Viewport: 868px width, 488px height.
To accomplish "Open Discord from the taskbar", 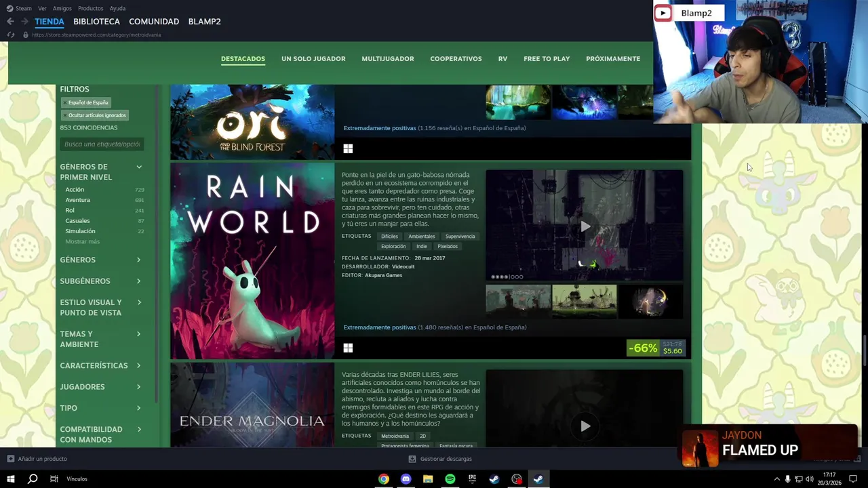I will click(406, 479).
